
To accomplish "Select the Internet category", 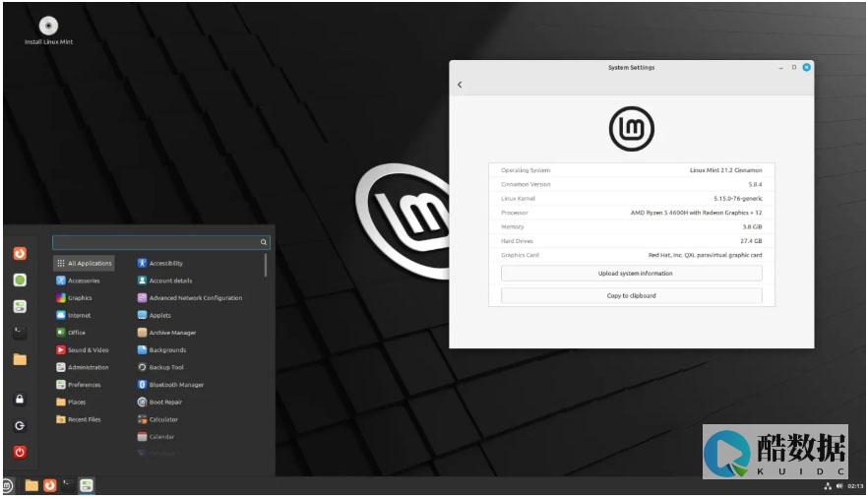I will tap(74, 315).
